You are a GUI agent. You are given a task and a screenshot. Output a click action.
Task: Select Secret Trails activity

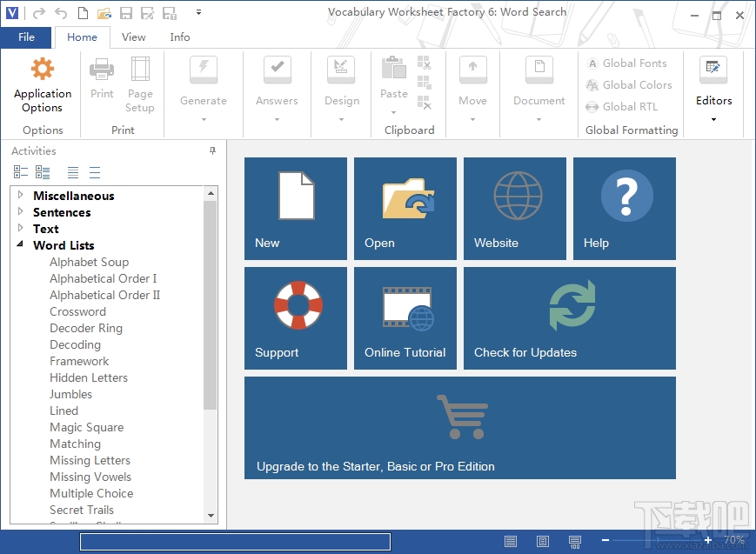click(x=82, y=510)
